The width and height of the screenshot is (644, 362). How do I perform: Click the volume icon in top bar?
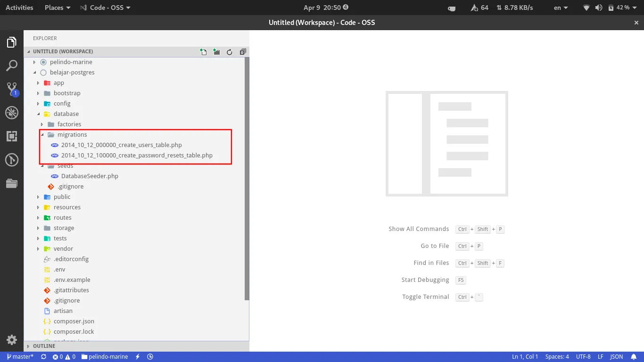[599, 8]
